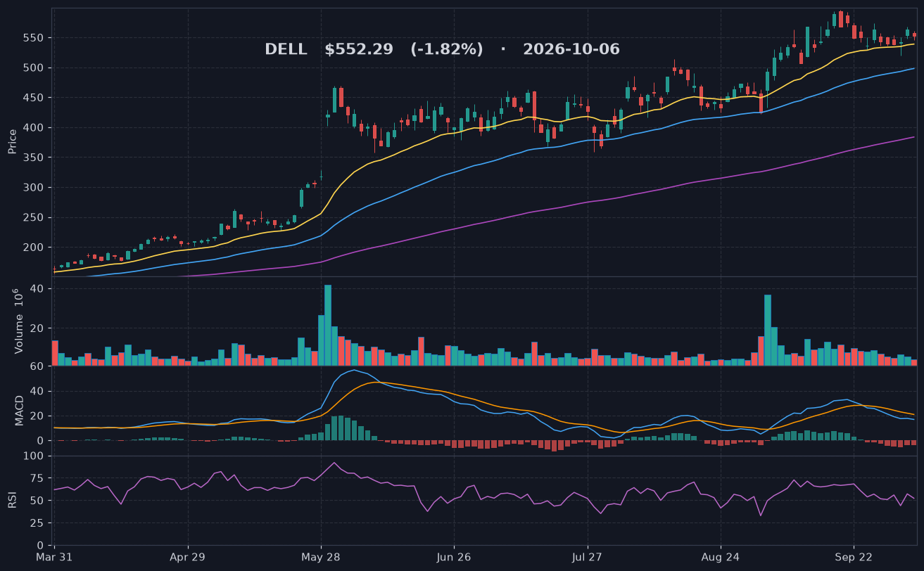Screen dimensions: 924x571
Task: Click the tallest volume bar of the chart
Action: click(x=328, y=325)
